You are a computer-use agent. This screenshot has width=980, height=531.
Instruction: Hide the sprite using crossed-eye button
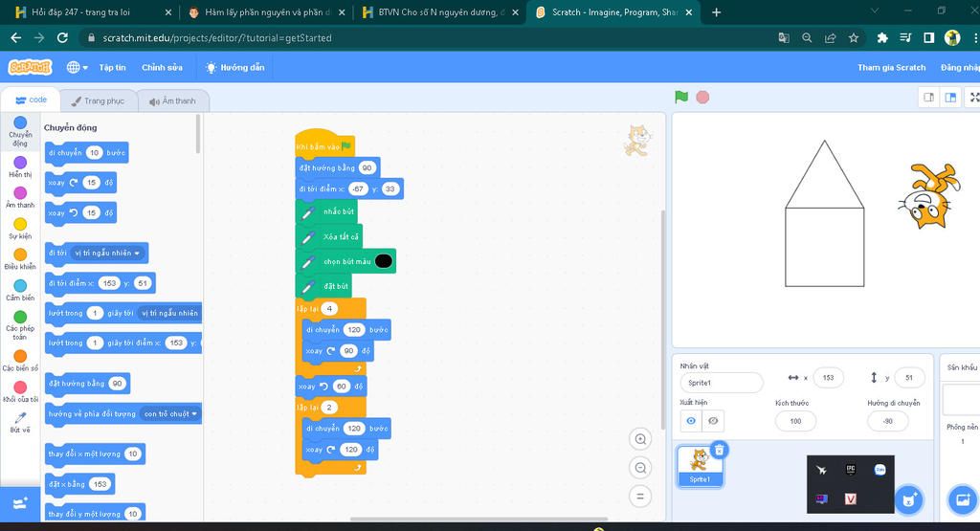712,421
